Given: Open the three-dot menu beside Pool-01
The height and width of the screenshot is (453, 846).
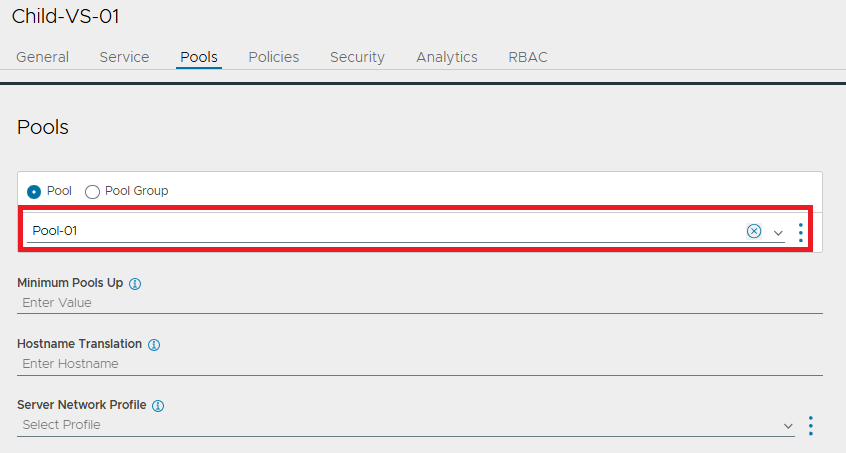Looking at the screenshot, I should click(801, 232).
